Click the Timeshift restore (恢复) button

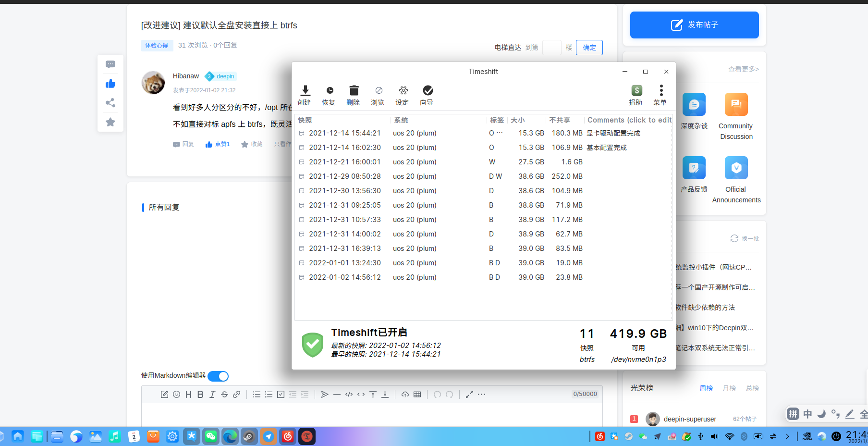point(329,95)
